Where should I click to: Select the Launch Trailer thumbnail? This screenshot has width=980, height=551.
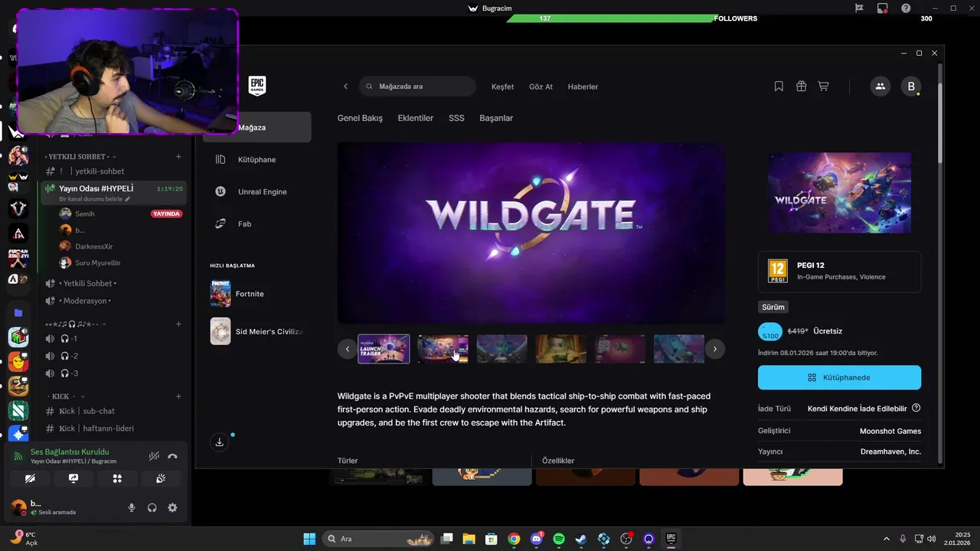coord(384,349)
